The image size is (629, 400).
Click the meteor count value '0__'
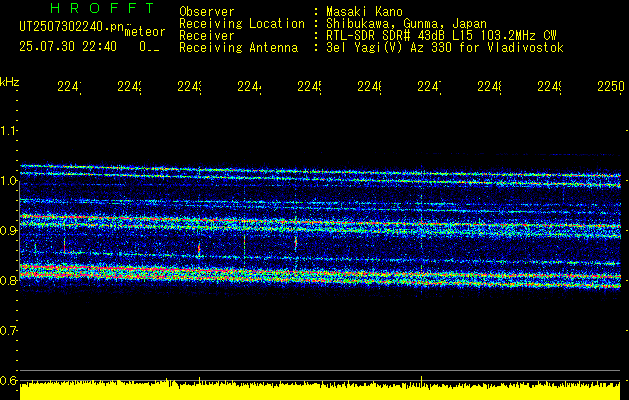(x=150, y=47)
